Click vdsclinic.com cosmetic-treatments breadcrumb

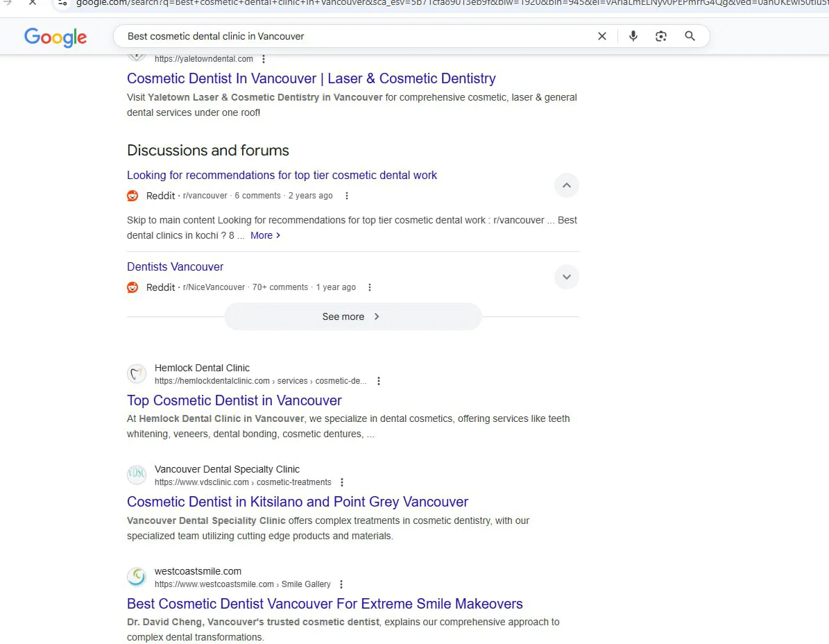tap(243, 482)
